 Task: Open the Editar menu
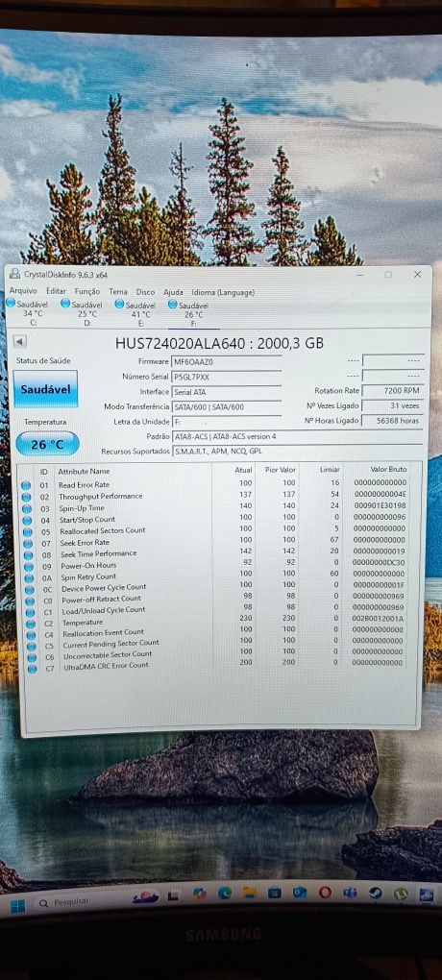click(56, 291)
